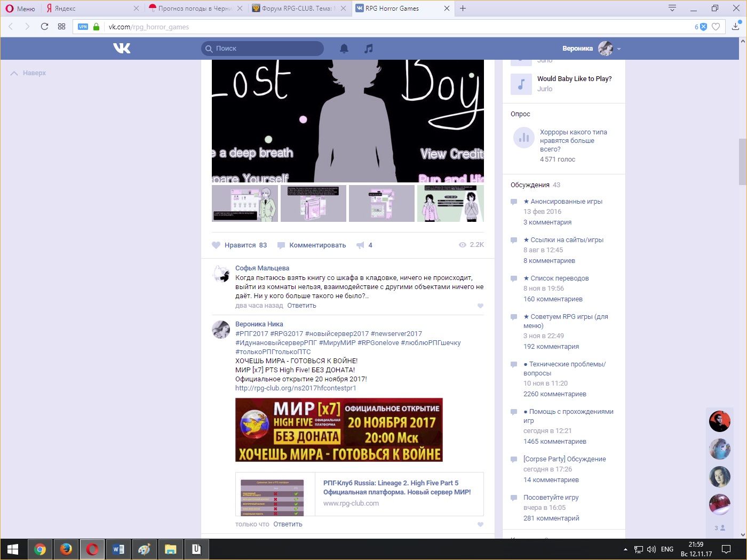Reply to Вероника Ника's comment

click(x=288, y=524)
